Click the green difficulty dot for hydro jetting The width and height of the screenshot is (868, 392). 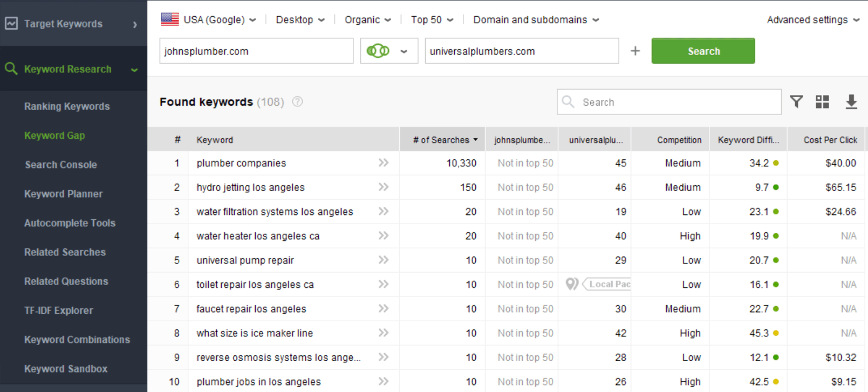[x=776, y=187]
